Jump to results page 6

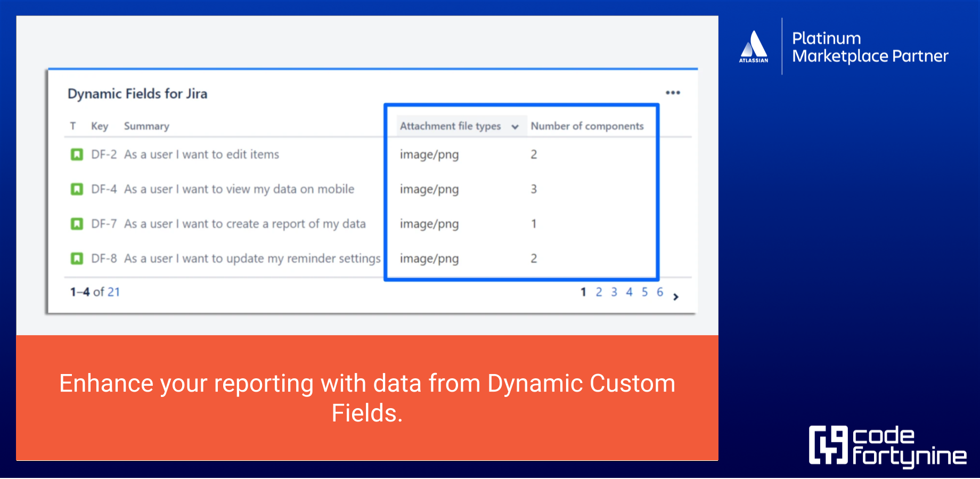[660, 292]
